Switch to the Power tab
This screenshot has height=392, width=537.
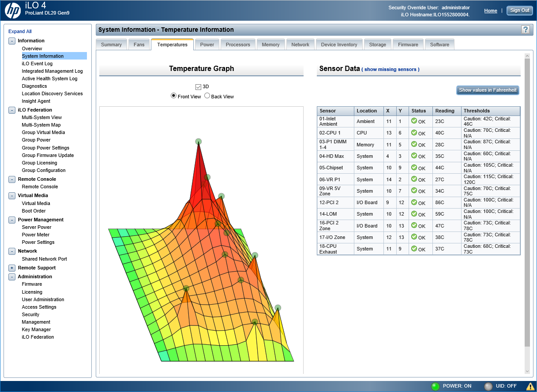tap(207, 45)
